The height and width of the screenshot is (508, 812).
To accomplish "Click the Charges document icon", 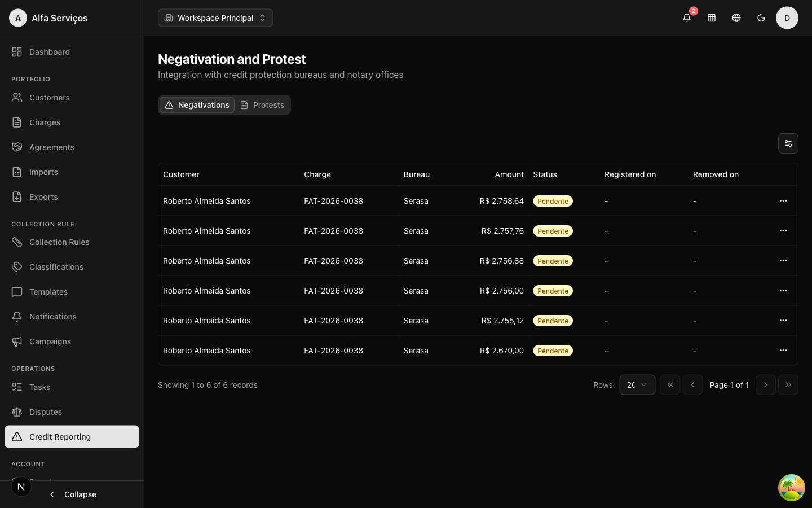I will point(17,122).
